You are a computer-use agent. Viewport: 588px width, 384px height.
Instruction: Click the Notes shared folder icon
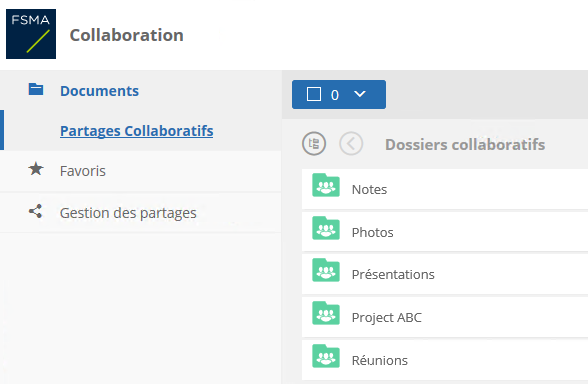[x=326, y=185]
